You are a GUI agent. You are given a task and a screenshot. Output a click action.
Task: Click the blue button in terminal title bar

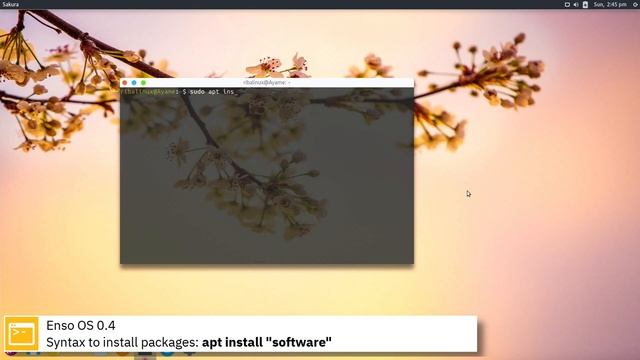pos(134,83)
